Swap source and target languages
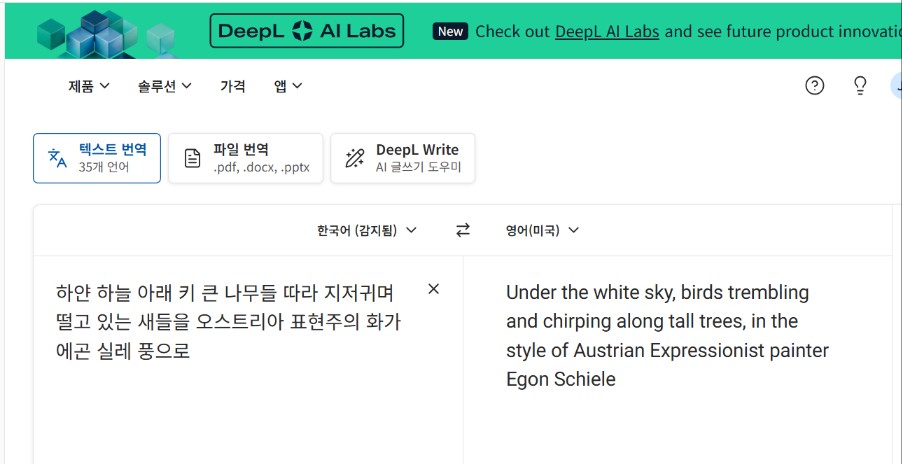Viewport: 902px width, 464px height. coord(462,230)
